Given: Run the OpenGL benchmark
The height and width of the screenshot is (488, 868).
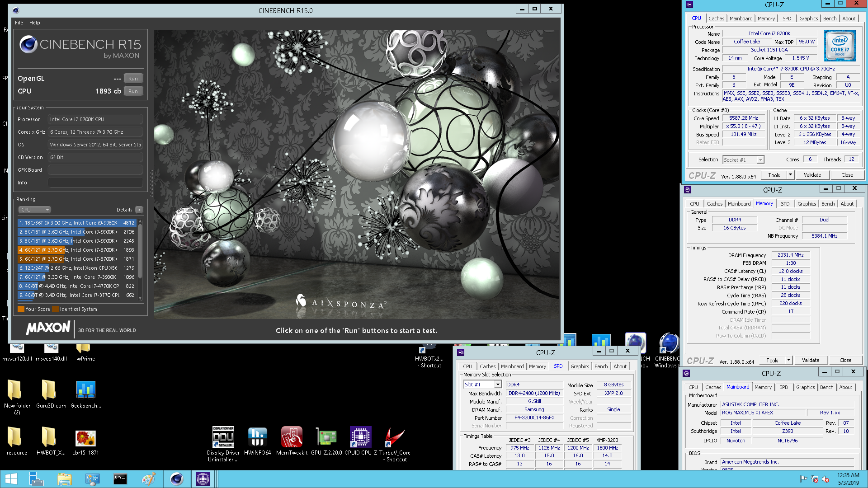Looking at the screenshot, I should [133, 79].
